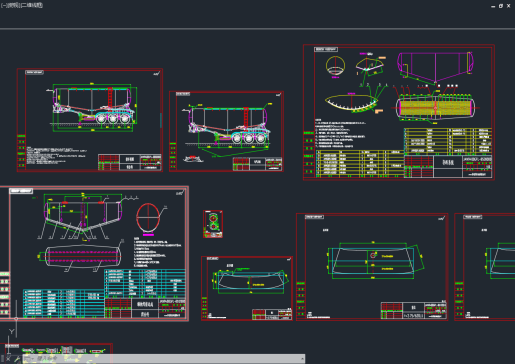This screenshot has width=515, height=364.
Task: Click in the command line input field
Action: [165, 359]
